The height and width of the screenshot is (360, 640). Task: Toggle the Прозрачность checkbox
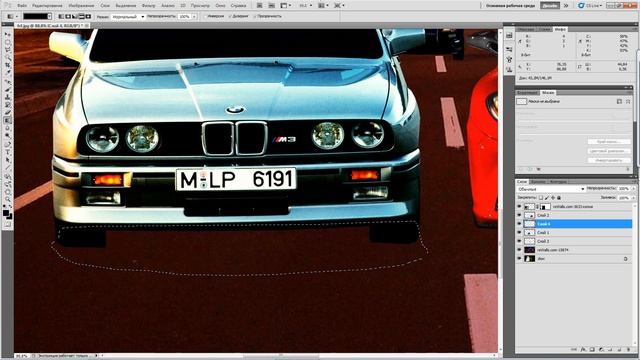[x=254, y=16]
